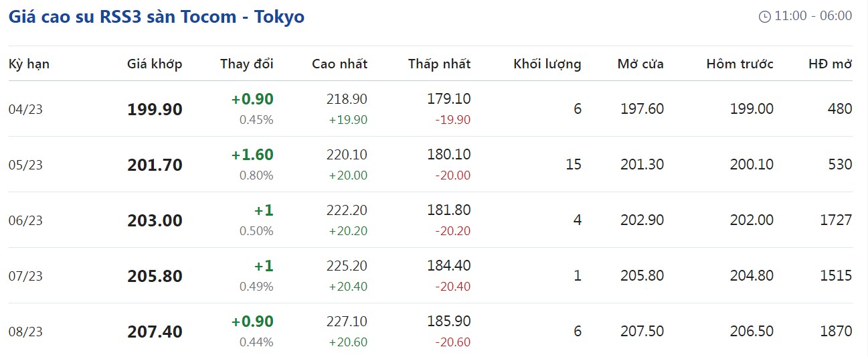Click the 'HĐ mở' column header
Screen dimensions: 868x357
[x=830, y=64]
